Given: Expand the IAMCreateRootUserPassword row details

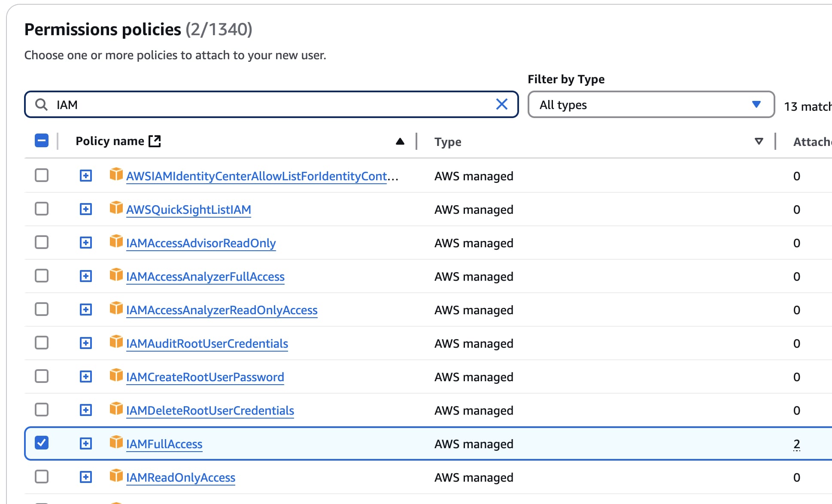Looking at the screenshot, I should pyautogui.click(x=86, y=376).
